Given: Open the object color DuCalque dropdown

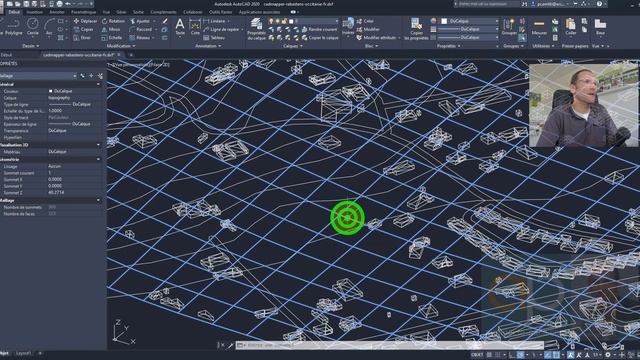Looking at the screenshot, I should (x=469, y=21).
